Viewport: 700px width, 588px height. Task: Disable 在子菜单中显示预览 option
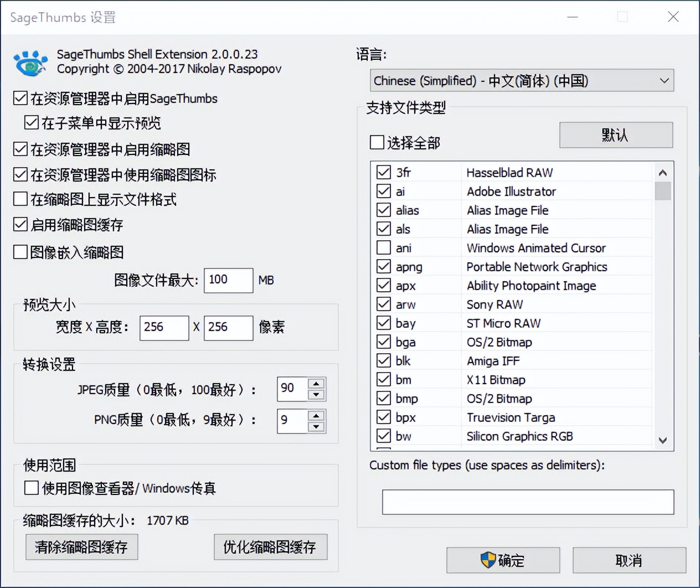31,122
